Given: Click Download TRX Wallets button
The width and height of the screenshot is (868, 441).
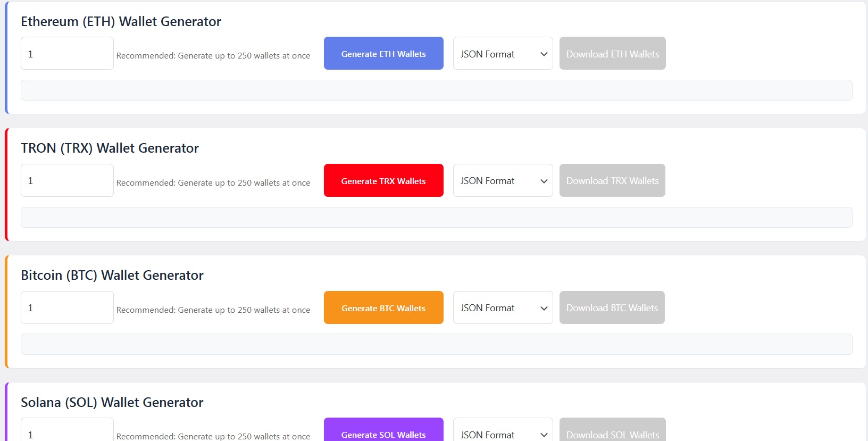Looking at the screenshot, I should (x=612, y=180).
